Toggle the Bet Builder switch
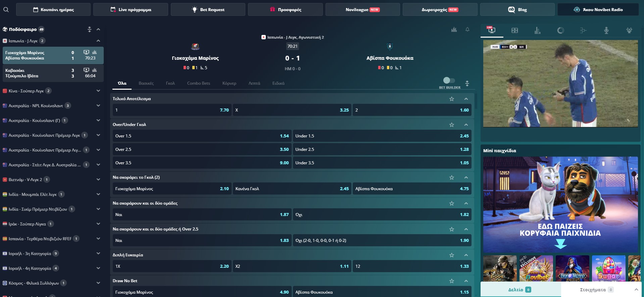Screen dimensions: 644x297 [449, 80]
